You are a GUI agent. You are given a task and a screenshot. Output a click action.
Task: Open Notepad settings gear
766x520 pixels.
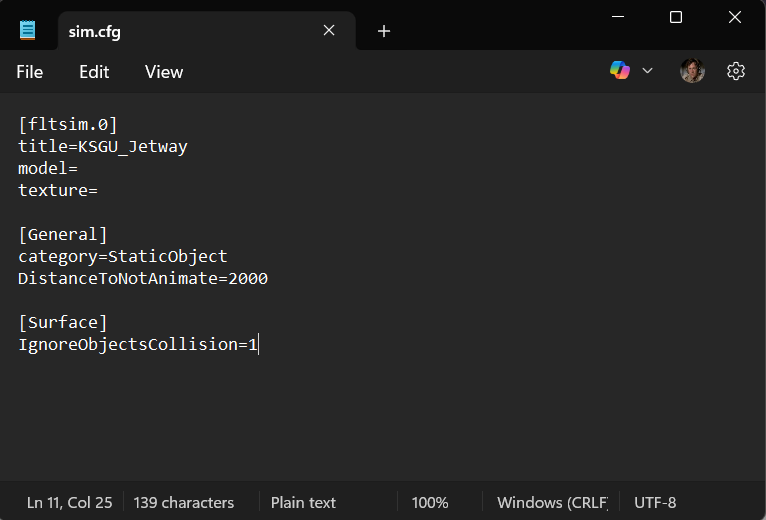pos(736,71)
